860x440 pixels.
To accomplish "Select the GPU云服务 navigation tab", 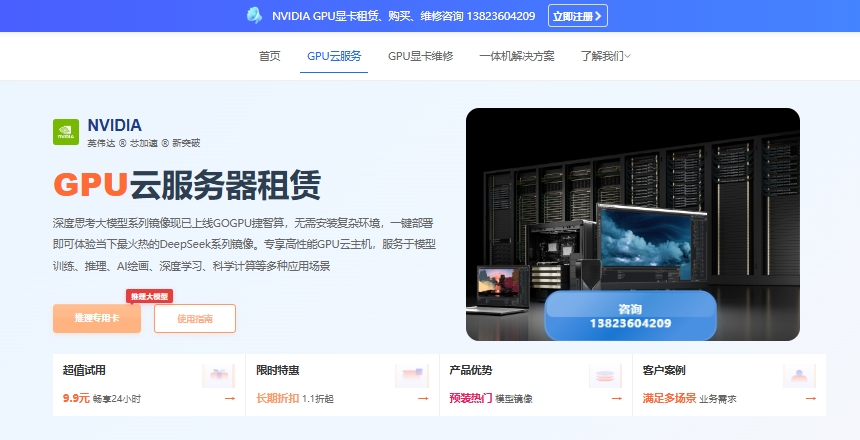I will [334, 56].
